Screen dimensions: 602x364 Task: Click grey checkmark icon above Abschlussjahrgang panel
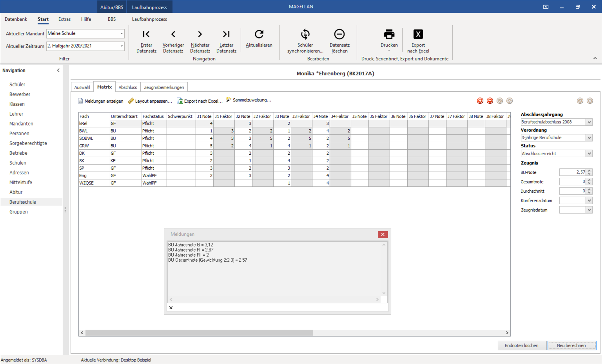pyautogui.click(x=580, y=101)
